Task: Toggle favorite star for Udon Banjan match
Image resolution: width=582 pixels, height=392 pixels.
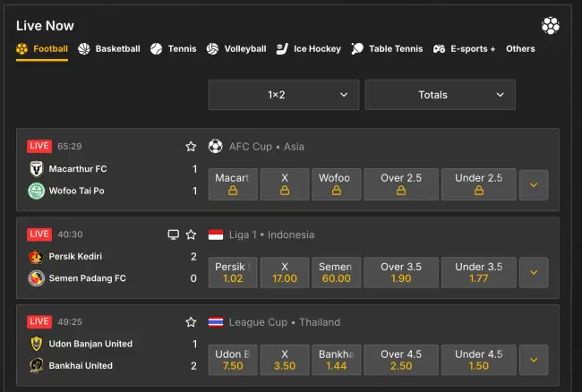Action: 191,322
